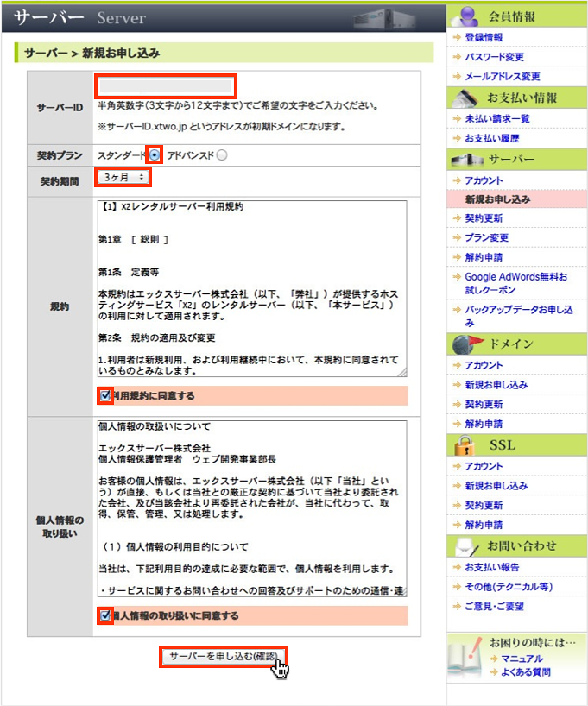Click arrow icon beside よくある質問
588x706 pixels.
pyautogui.click(x=493, y=672)
